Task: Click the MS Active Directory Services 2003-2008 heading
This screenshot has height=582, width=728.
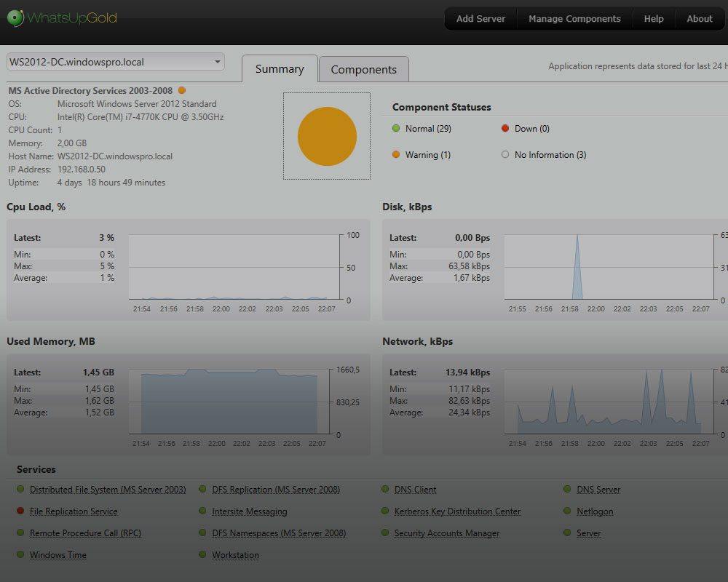Action: point(90,90)
